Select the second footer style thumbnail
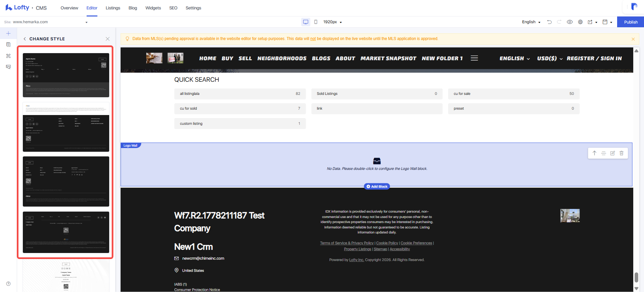The height and width of the screenshot is (292, 644). (66, 127)
